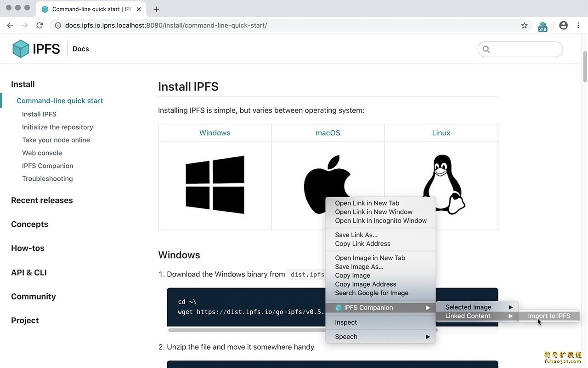This screenshot has width=588, height=368.
Task: Click the Windows logo image
Action: point(215,185)
